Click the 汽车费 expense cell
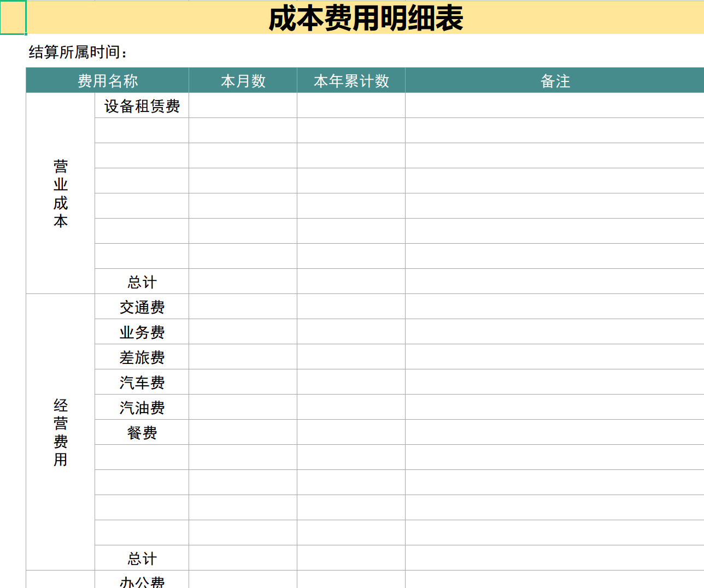The width and height of the screenshot is (704, 588). (x=141, y=382)
